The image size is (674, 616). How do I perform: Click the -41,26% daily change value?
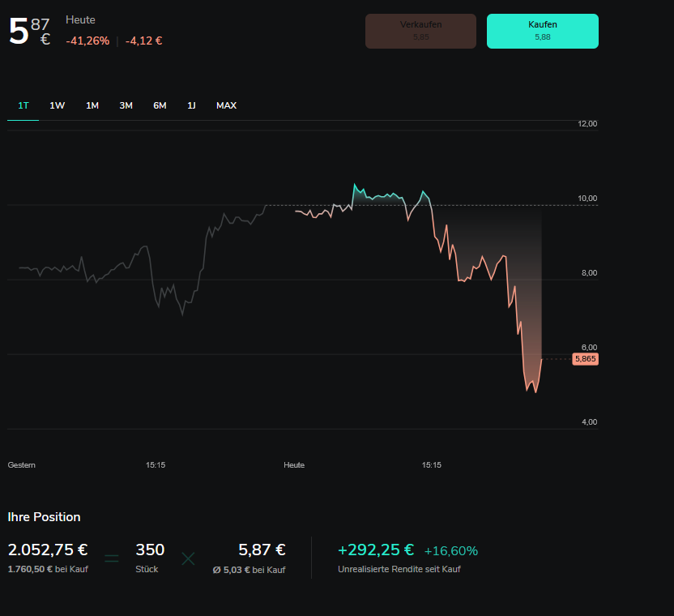[87, 41]
